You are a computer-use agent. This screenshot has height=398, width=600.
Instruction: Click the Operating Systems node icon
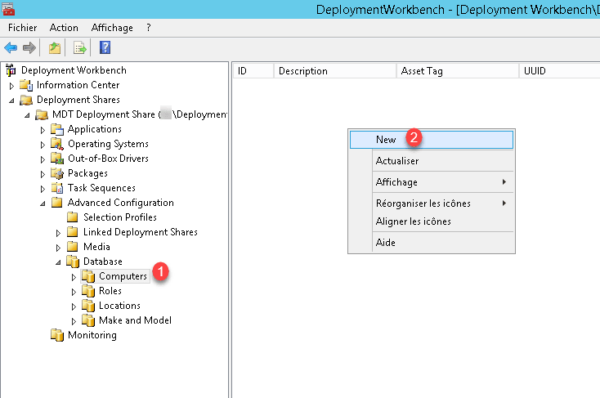tap(57, 144)
